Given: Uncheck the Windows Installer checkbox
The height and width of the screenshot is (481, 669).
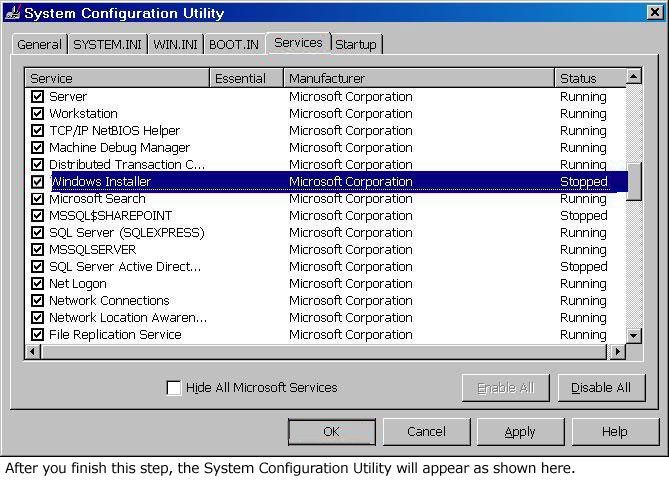Looking at the screenshot, I should [x=38, y=181].
